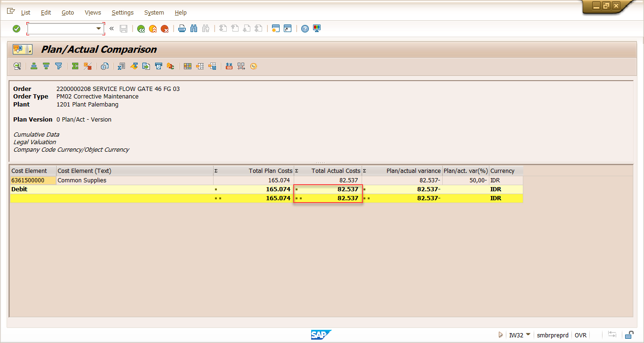Toggle the lock icon in status bar
Viewport: 644px width, 343px height.
click(629, 335)
